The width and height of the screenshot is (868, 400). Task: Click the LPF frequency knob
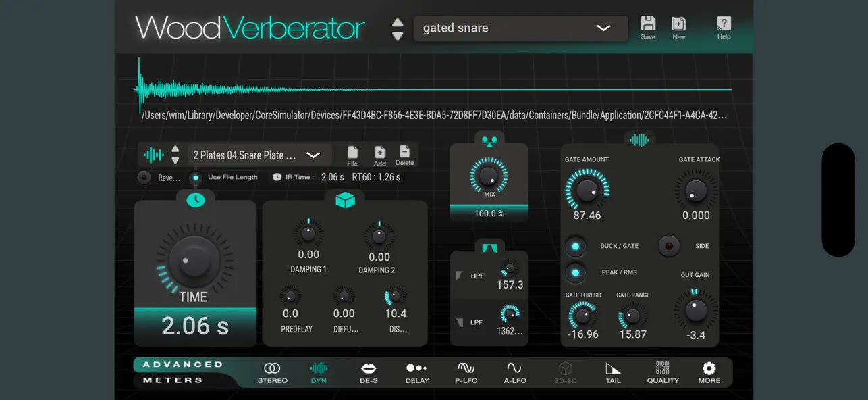tap(510, 314)
